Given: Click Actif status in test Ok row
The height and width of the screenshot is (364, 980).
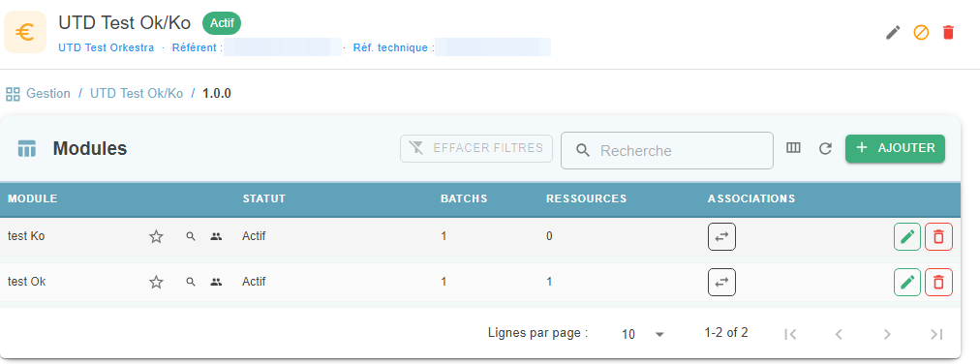Looking at the screenshot, I should coord(254,283).
